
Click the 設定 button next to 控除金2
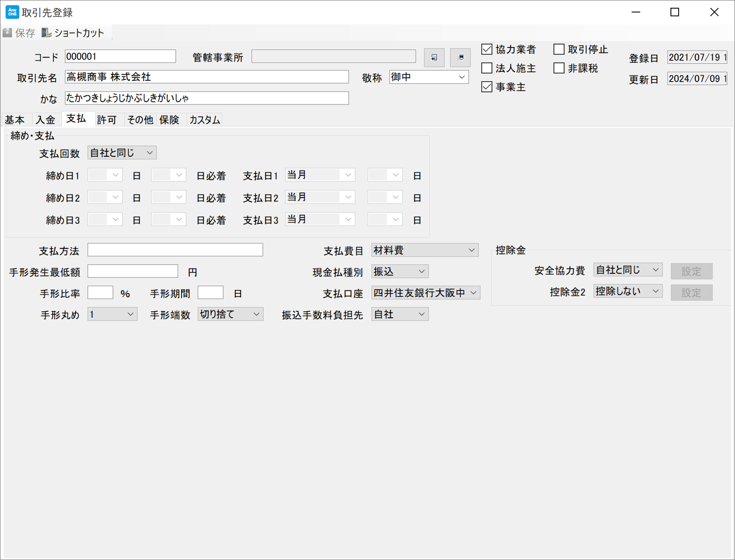691,293
